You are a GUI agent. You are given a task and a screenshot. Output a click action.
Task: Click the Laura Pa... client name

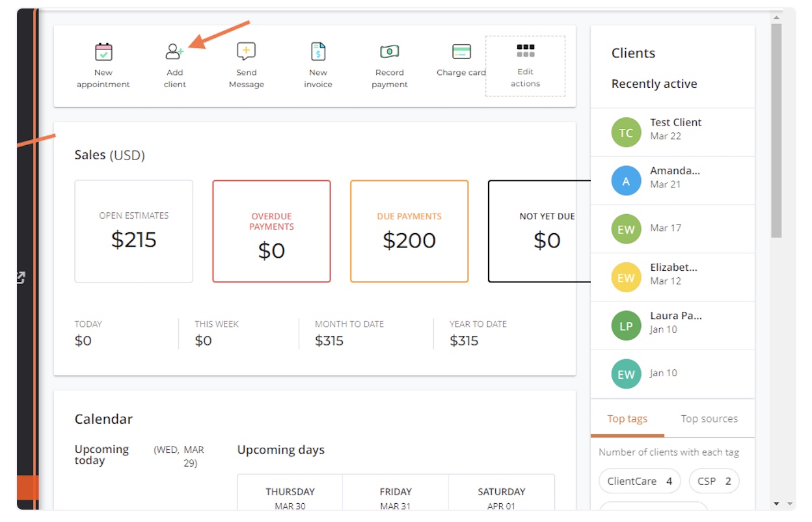coord(676,316)
